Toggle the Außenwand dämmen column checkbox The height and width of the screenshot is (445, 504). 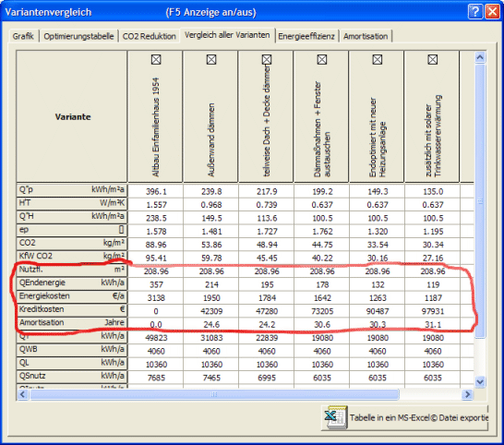point(211,59)
